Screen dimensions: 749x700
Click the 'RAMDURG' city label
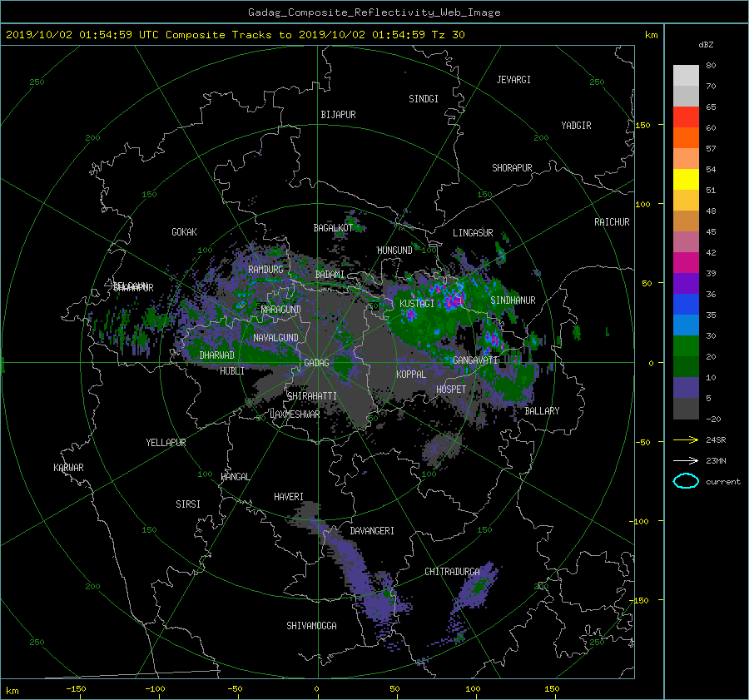(x=265, y=270)
